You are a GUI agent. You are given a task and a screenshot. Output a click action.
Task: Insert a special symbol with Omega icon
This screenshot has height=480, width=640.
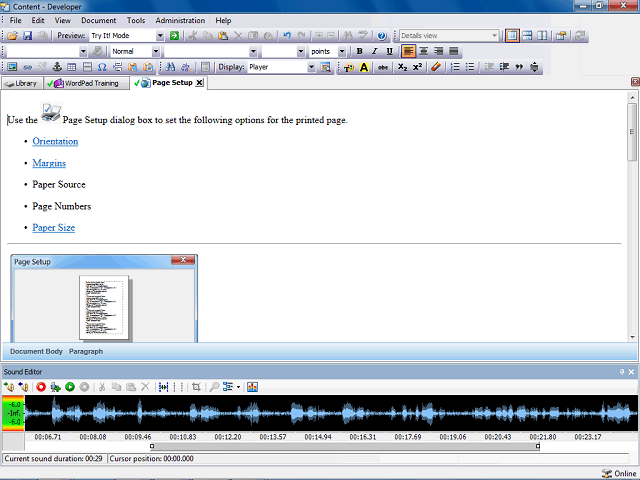click(x=102, y=67)
